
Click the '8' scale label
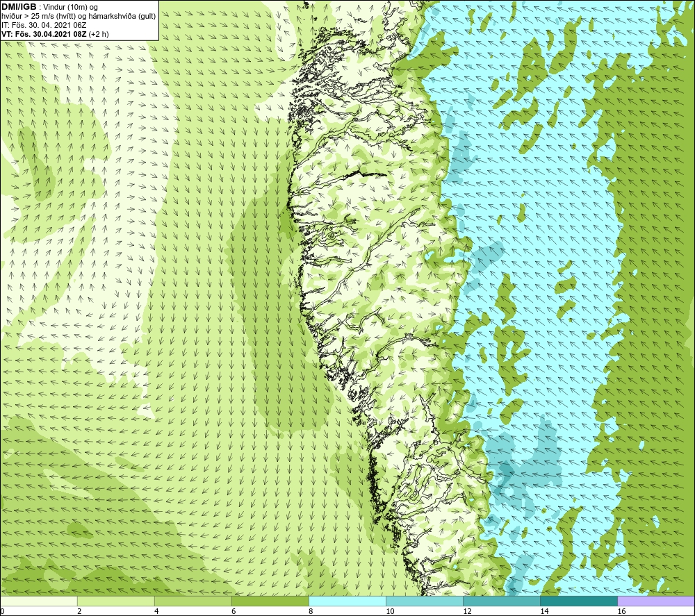point(311,611)
